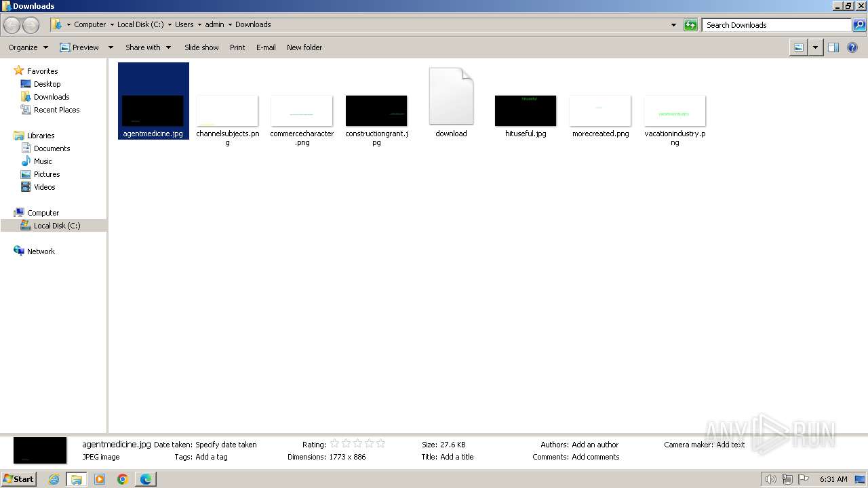Image resolution: width=868 pixels, height=488 pixels.
Task: Click Add a title field
Action: [457, 457]
